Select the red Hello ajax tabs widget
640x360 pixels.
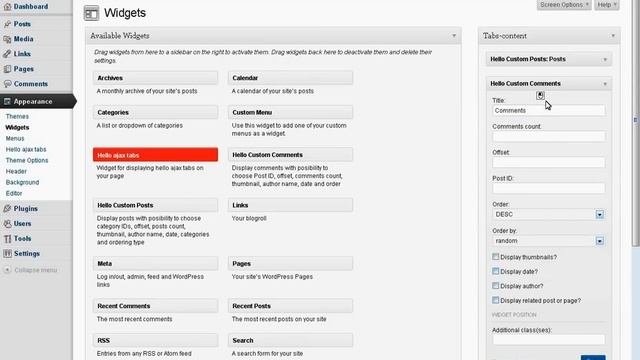(x=155, y=155)
